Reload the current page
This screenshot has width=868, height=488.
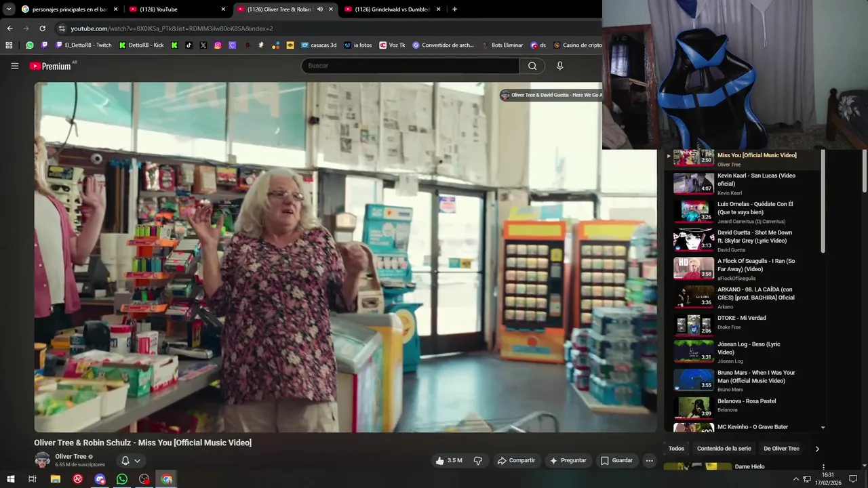pyautogui.click(x=42, y=28)
